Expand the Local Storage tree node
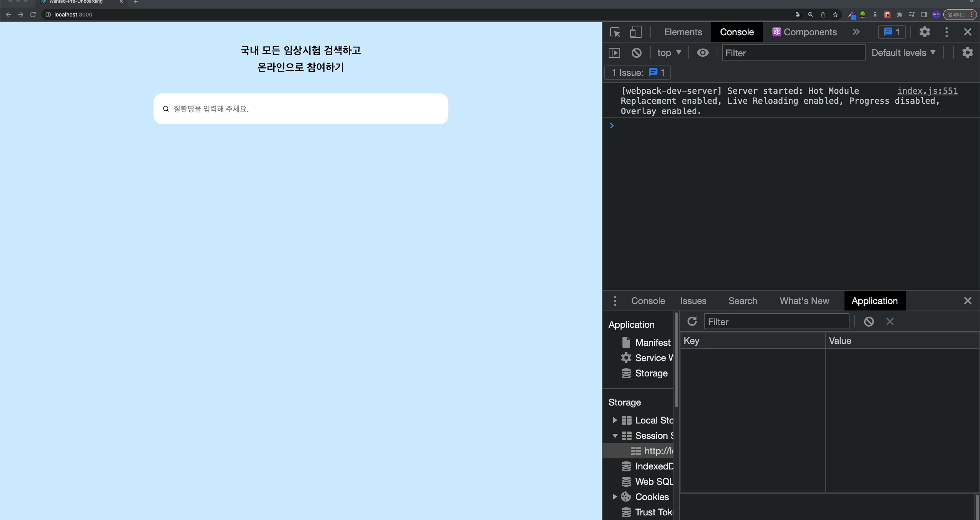980x520 pixels. [615, 420]
